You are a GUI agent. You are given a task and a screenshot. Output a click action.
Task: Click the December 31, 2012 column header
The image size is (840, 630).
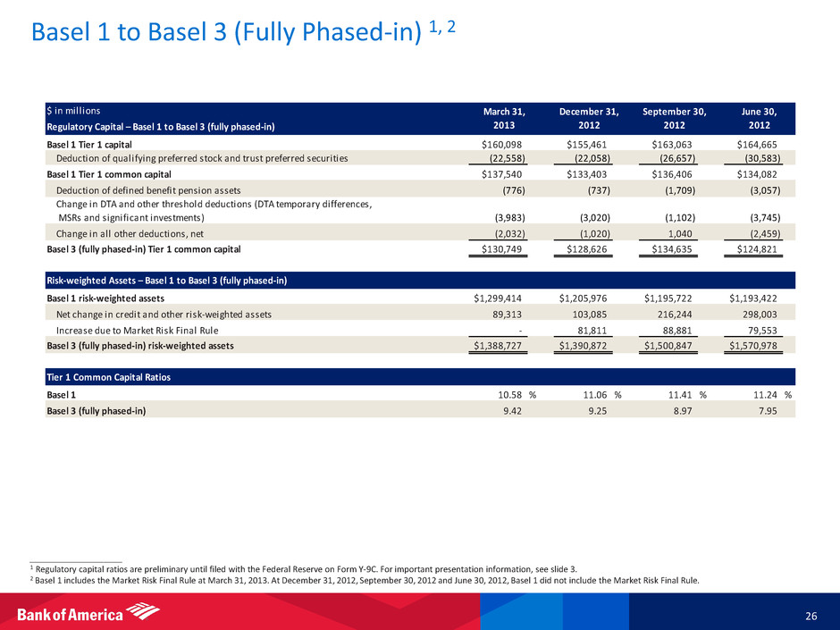point(588,118)
